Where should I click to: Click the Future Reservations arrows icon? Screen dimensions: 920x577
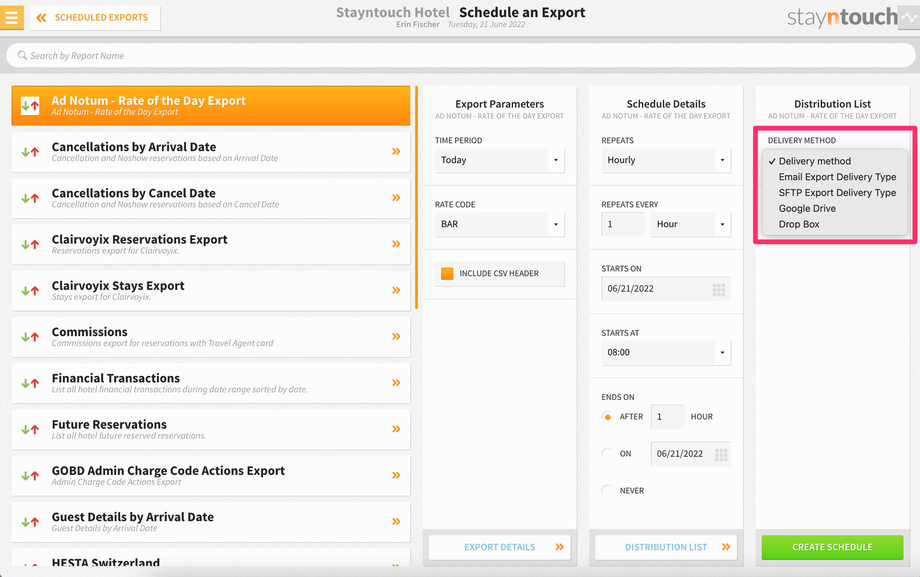[x=30, y=430]
